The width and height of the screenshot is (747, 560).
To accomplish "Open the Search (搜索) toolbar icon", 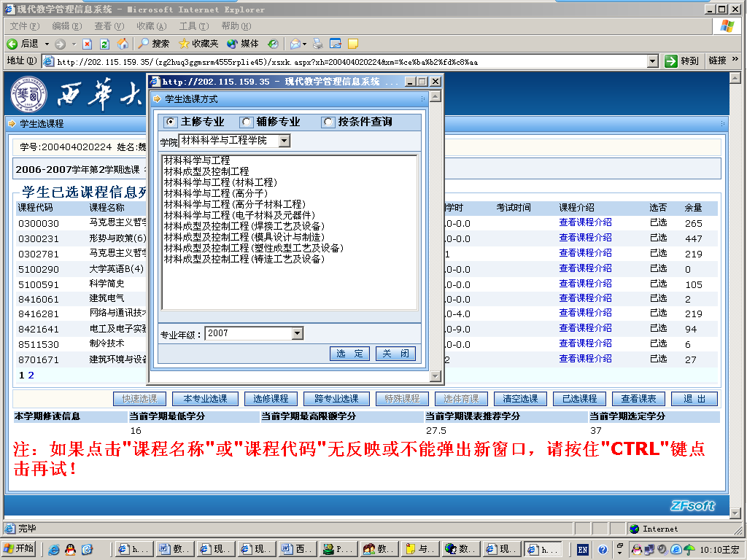I will (144, 44).
